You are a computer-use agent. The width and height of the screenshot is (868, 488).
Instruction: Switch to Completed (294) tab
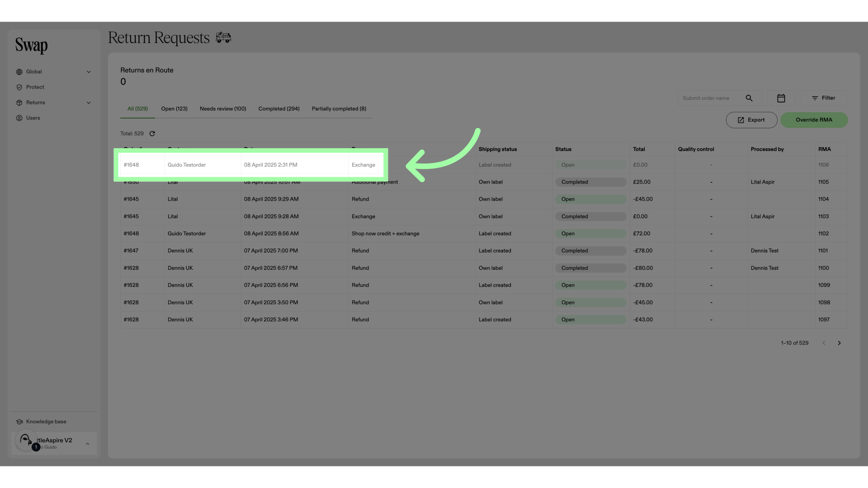click(279, 109)
